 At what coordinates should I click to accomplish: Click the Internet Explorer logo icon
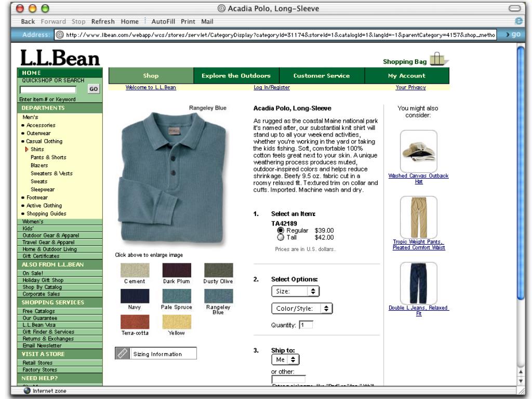(x=518, y=21)
